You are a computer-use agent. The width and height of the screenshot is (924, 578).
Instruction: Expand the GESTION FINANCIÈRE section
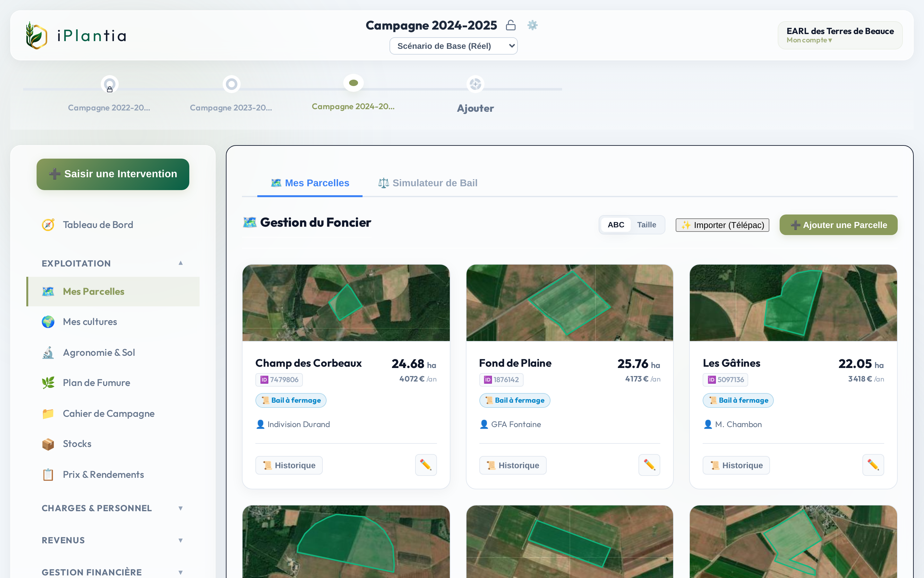[113, 572]
